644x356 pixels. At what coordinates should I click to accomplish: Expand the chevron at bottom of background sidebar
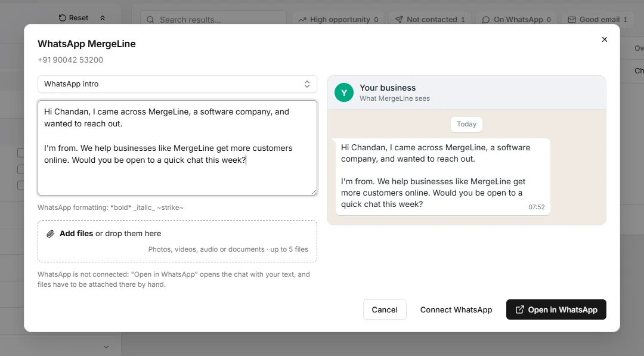(x=106, y=347)
